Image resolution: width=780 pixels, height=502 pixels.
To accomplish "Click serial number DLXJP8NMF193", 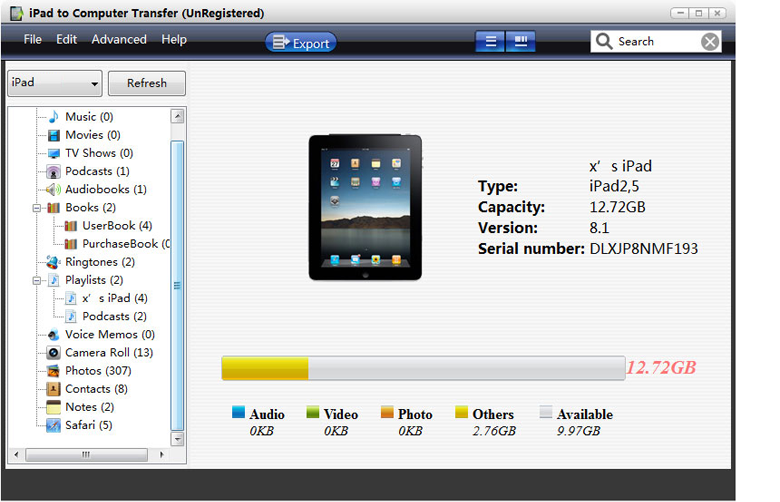I will coord(644,249).
